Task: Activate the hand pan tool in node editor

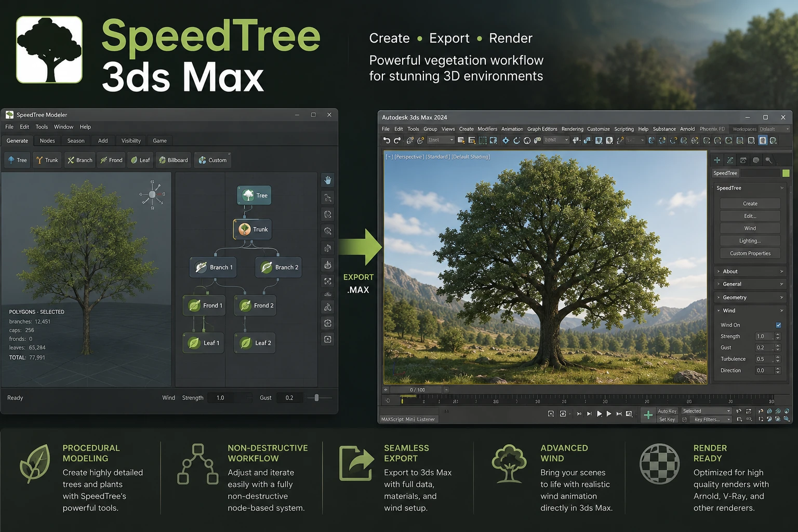Action: [x=328, y=180]
